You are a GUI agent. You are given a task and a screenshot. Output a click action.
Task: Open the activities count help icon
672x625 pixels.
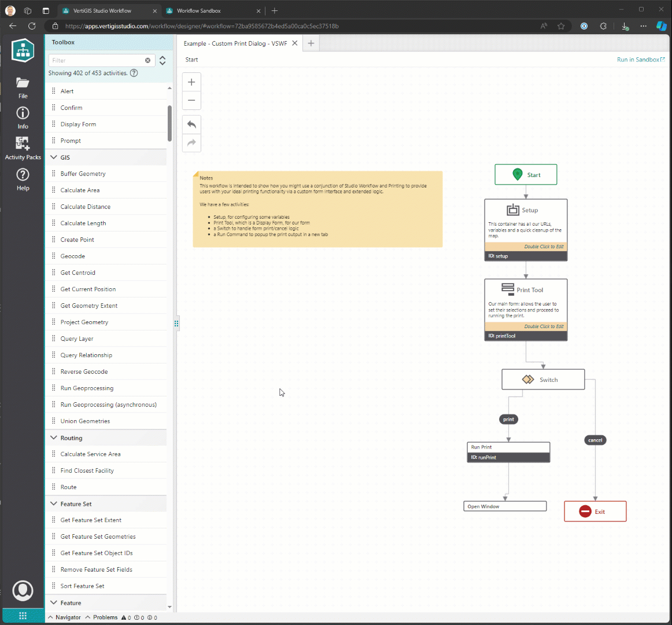click(x=134, y=73)
